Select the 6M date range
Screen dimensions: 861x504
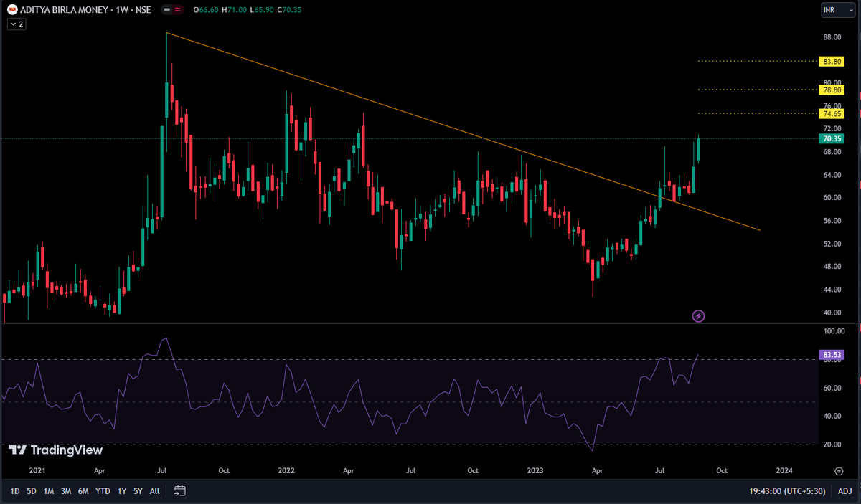[83, 491]
